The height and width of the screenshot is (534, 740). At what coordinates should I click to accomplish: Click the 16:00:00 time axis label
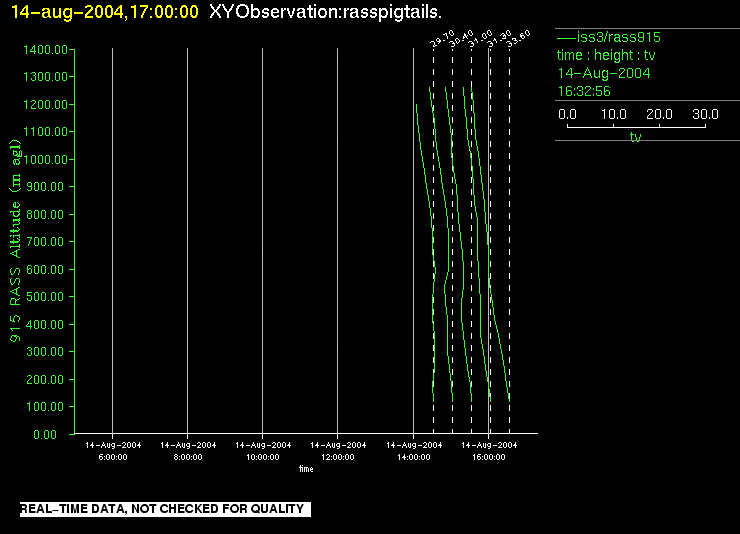tap(489, 457)
